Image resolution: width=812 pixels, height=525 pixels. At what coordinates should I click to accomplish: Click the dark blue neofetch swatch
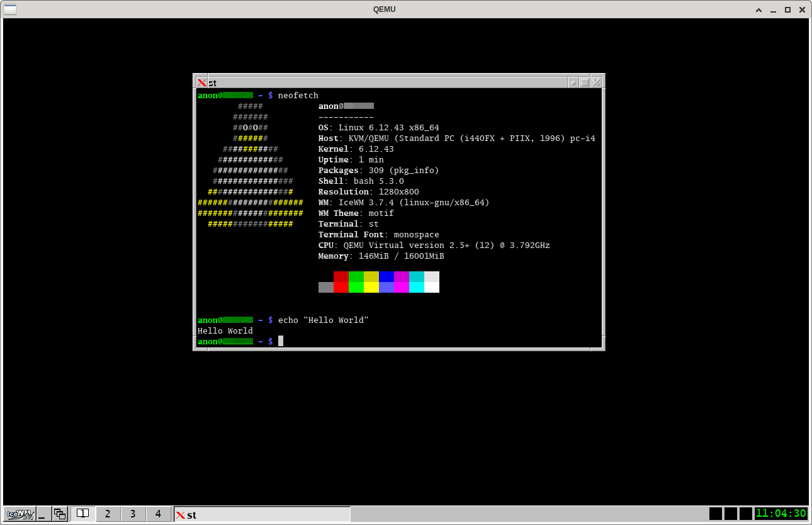coord(386,277)
